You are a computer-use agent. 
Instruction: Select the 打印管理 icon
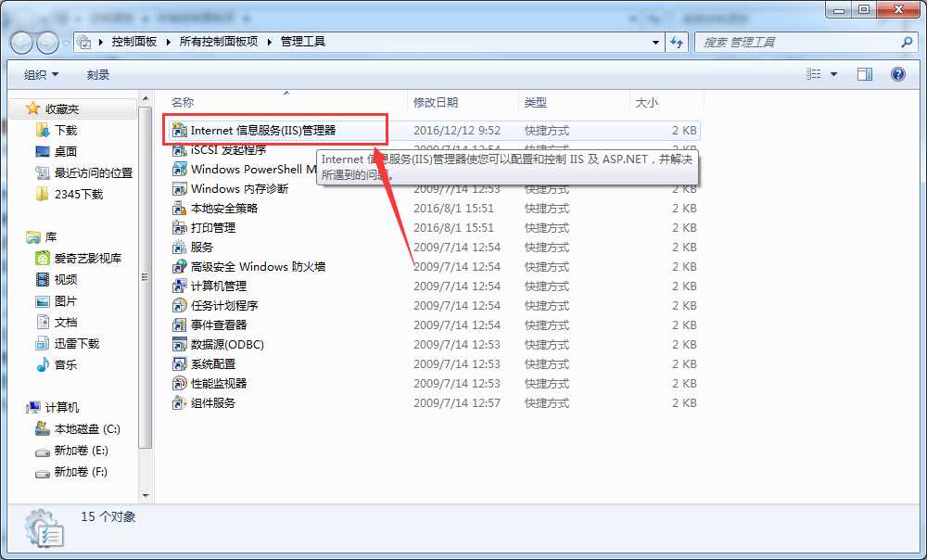[x=179, y=228]
